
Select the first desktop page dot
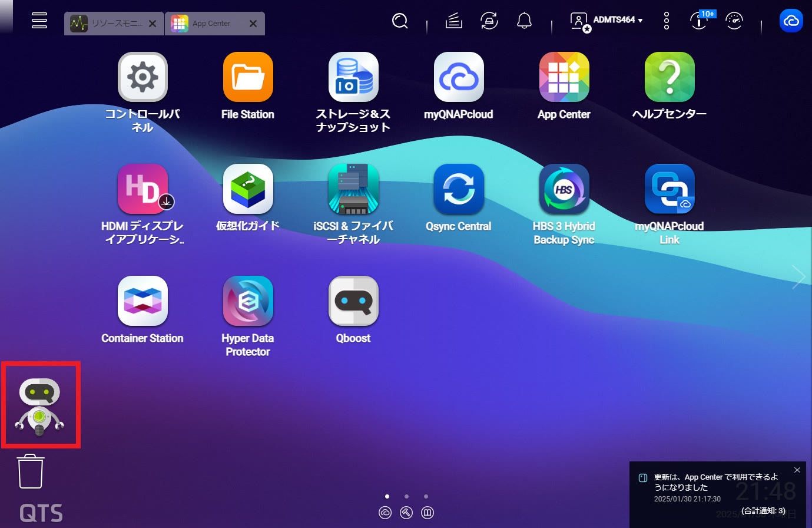click(387, 496)
